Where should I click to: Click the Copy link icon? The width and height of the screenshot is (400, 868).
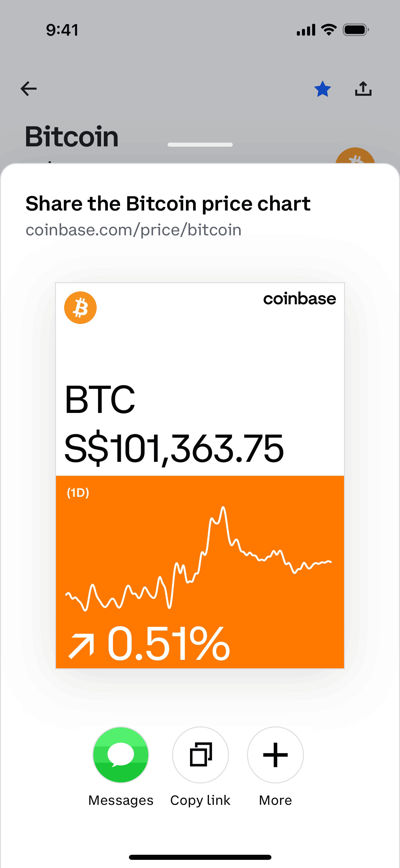click(201, 755)
